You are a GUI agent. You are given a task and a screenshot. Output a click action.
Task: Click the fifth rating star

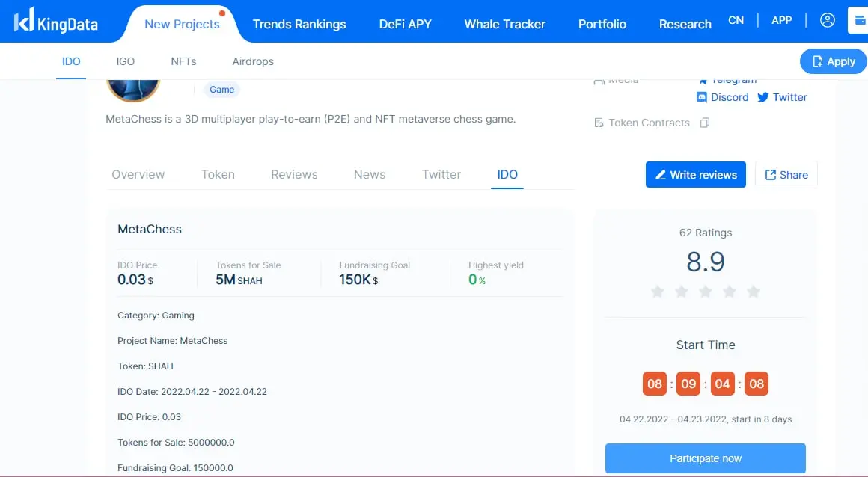(x=754, y=291)
